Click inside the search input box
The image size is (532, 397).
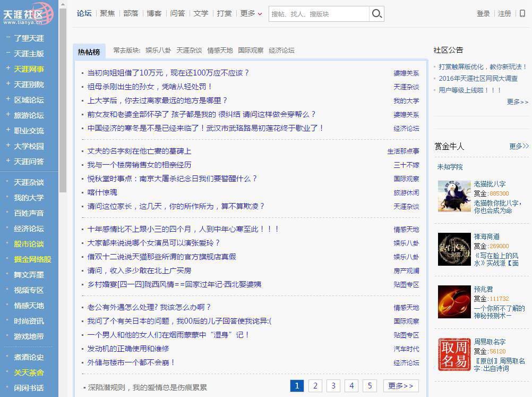[319, 14]
